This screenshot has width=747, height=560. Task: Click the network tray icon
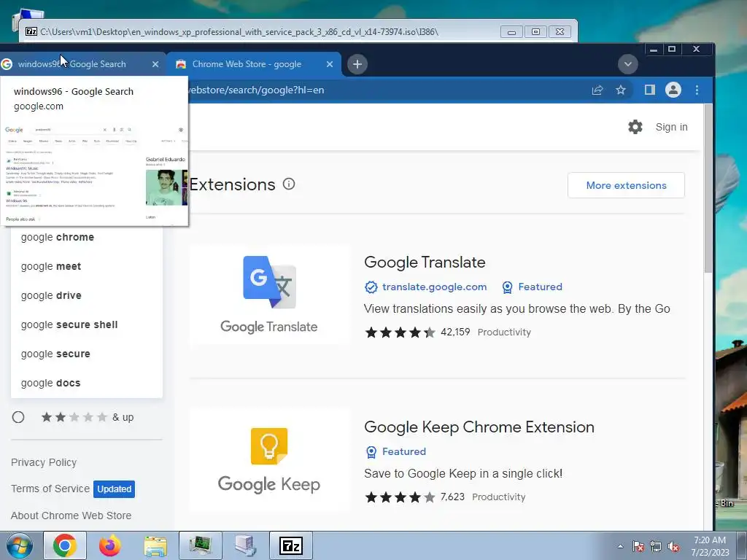[x=656, y=546]
